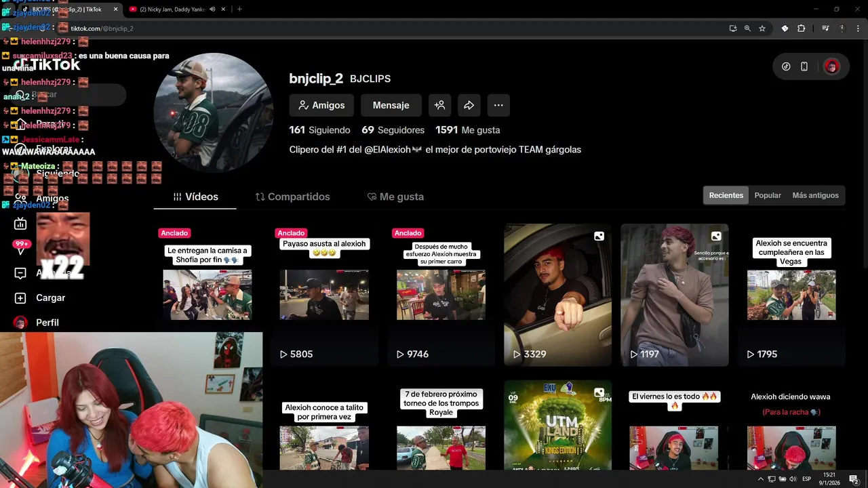
Task: Open the notifications icon with 99+ badge
Action: [21, 248]
